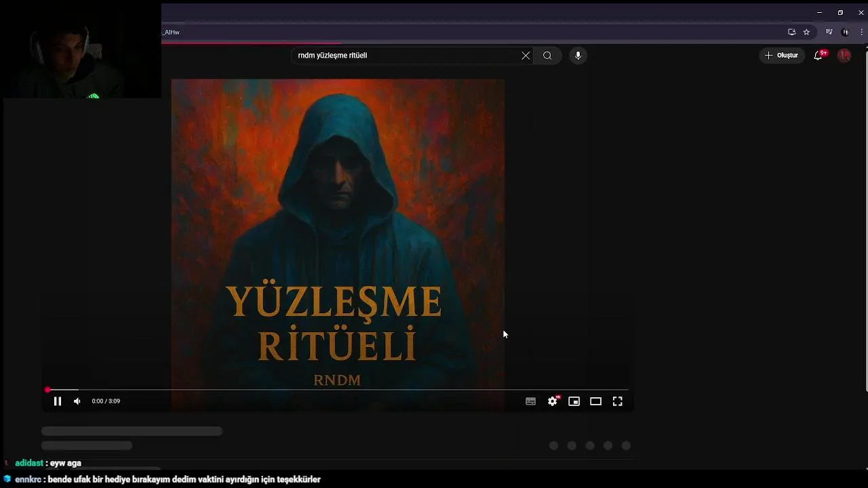868x488 pixels.
Task: Open the Chrome profile avatar
Action: point(845,32)
